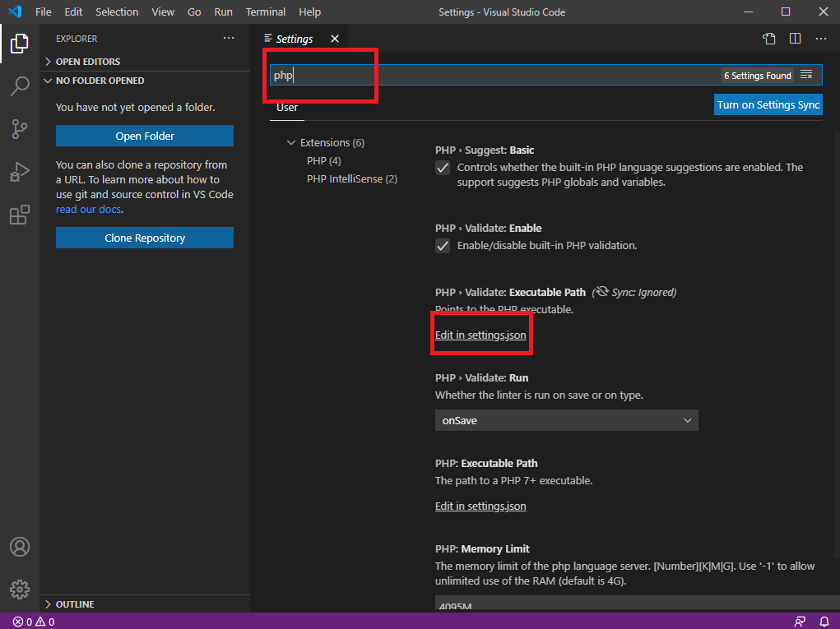Open notifications bell in status bar
This screenshot has height=629, width=840.
pos(824,622)
